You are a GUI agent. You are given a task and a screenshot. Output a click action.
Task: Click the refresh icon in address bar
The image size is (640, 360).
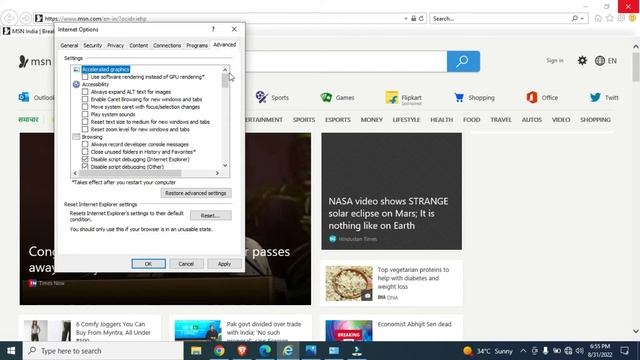click(x=421, y=18)
